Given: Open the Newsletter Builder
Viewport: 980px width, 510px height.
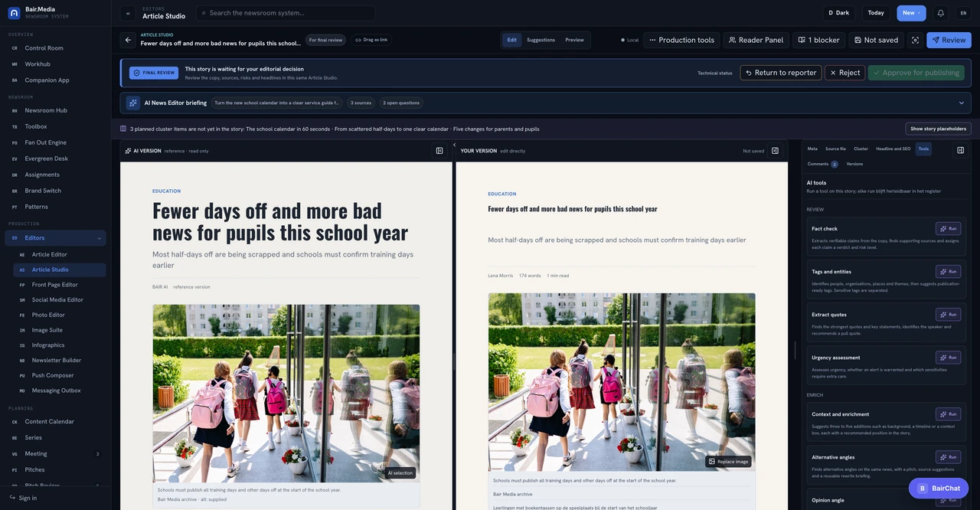Looking at the screenshot, I should click(60, 360).
